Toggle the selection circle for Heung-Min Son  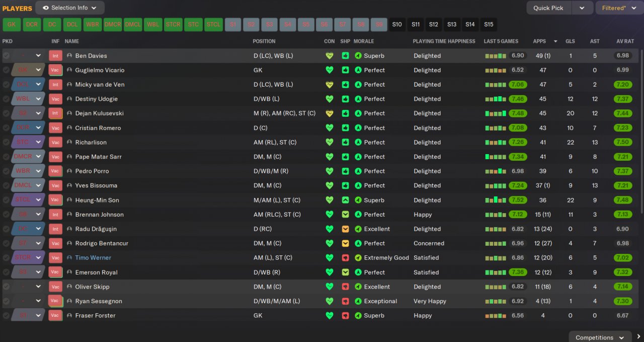click(x=6, y=200)
